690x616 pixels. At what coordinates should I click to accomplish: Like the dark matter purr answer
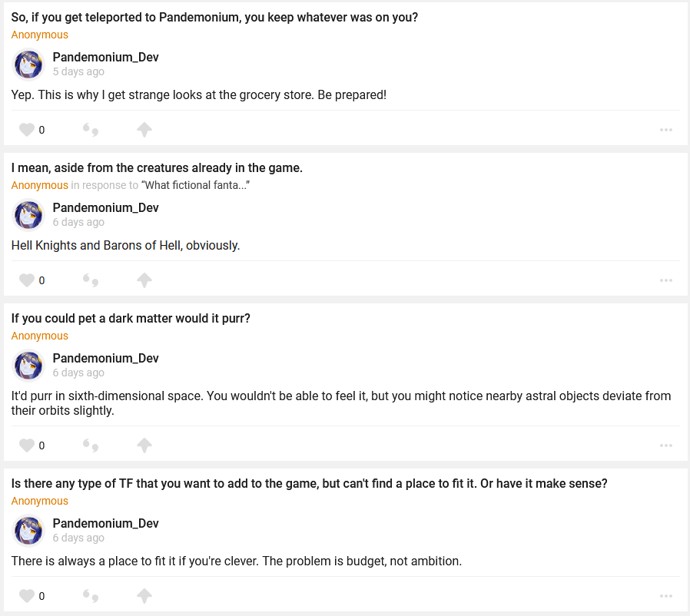27,445
